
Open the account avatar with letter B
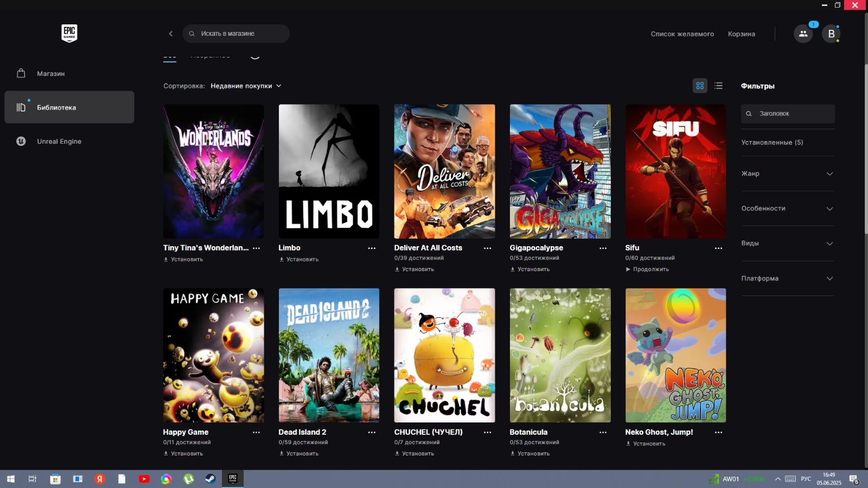(831, 34)
